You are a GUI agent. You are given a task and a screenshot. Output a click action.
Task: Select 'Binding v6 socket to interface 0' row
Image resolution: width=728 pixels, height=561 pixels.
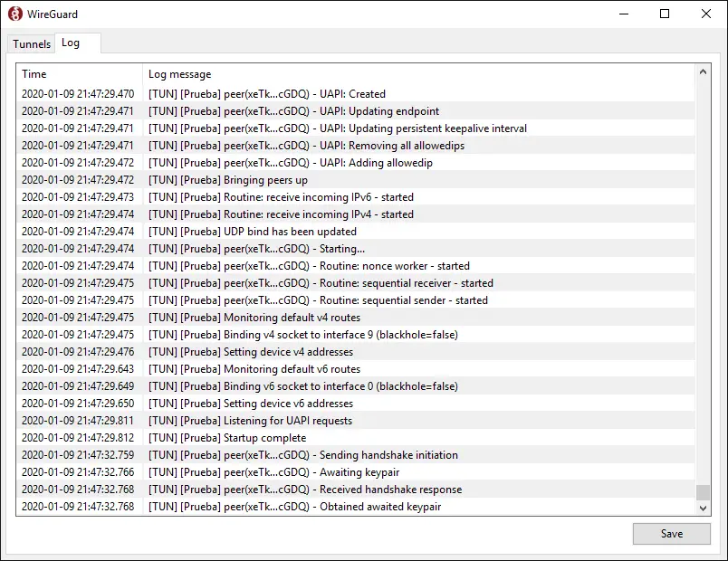pos(356,385)
